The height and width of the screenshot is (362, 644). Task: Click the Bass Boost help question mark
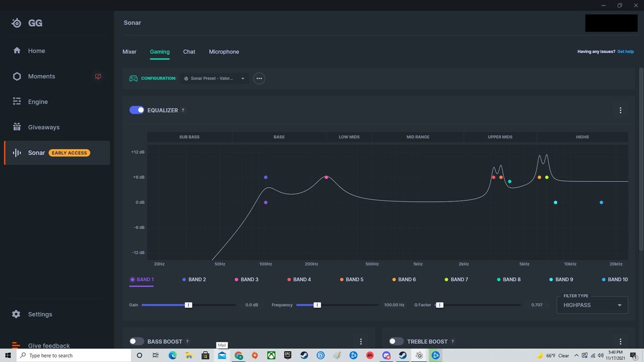tap(187, 342)
